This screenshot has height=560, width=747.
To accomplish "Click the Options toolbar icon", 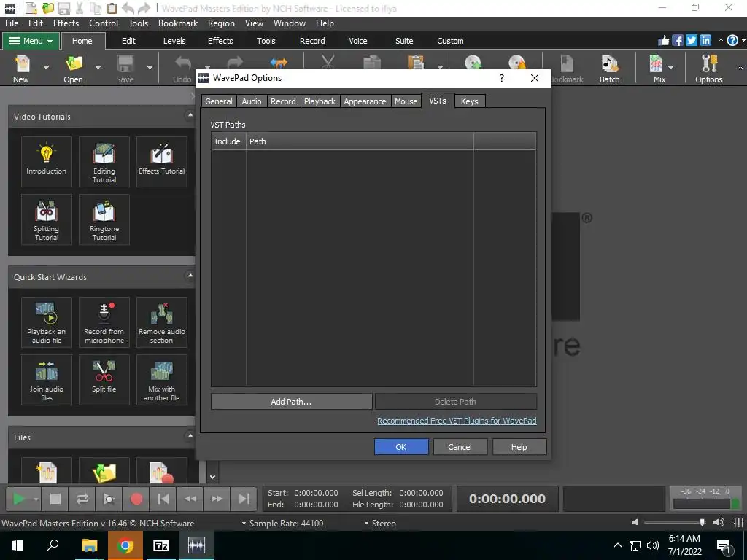I will click(708, 69).
